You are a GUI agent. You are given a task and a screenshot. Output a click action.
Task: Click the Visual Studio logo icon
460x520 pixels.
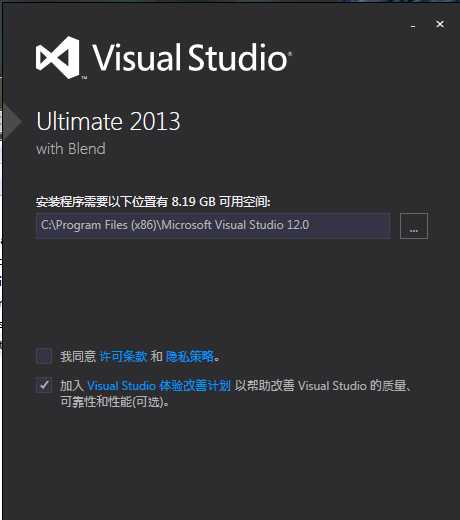click(x=58, y=58)
